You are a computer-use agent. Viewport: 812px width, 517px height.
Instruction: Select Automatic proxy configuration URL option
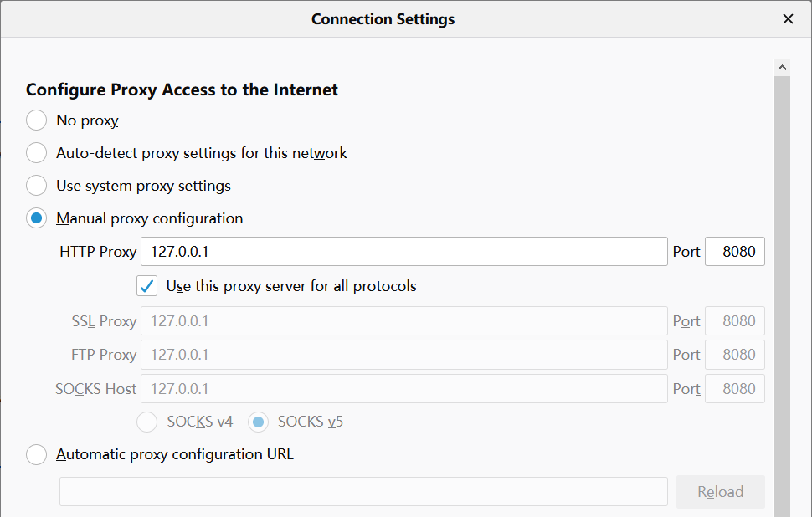click(x=37, y=455)
